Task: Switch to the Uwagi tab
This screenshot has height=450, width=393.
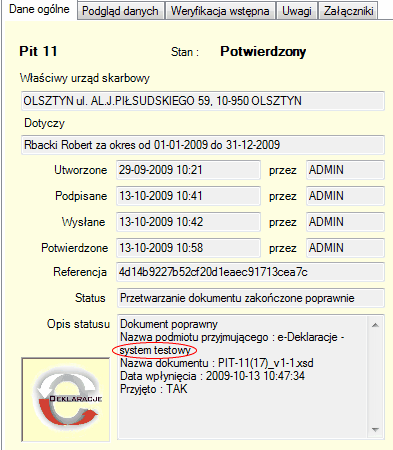Action: click(x=297, y=11)
